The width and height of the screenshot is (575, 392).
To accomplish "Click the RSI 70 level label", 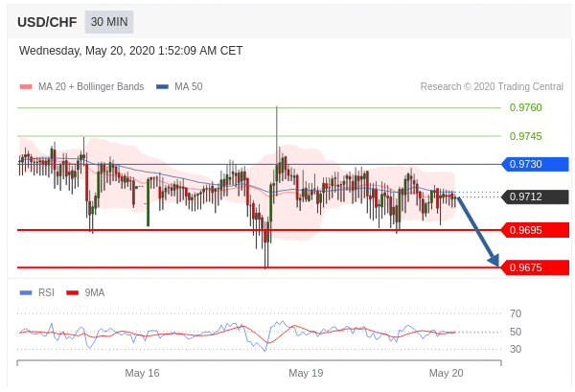I will click(516, 313).
